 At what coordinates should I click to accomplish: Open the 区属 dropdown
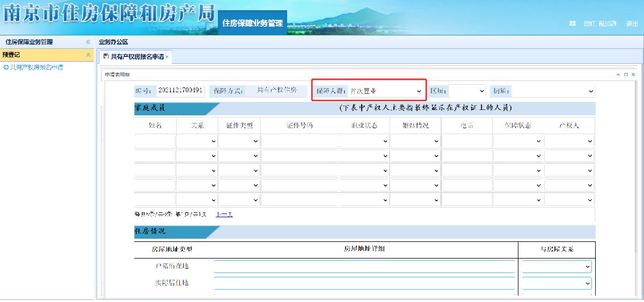467,91
